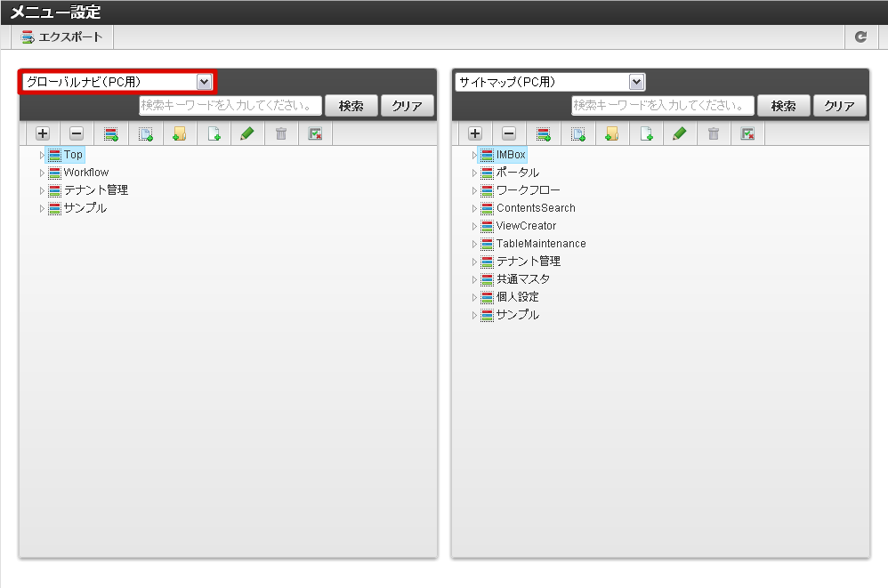Expand the TableMaintenance tree node

tap(474, 244)
